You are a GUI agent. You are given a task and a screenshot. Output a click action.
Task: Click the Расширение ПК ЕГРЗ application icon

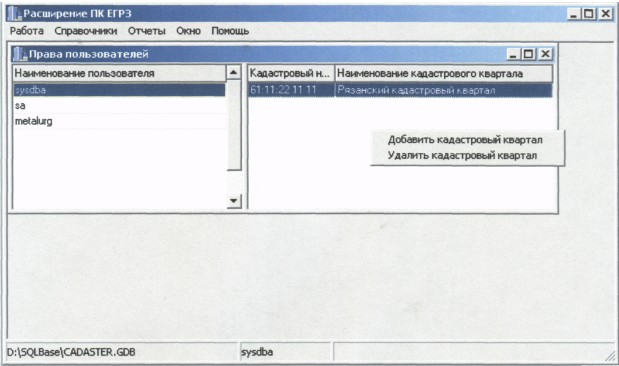(14, 14)
